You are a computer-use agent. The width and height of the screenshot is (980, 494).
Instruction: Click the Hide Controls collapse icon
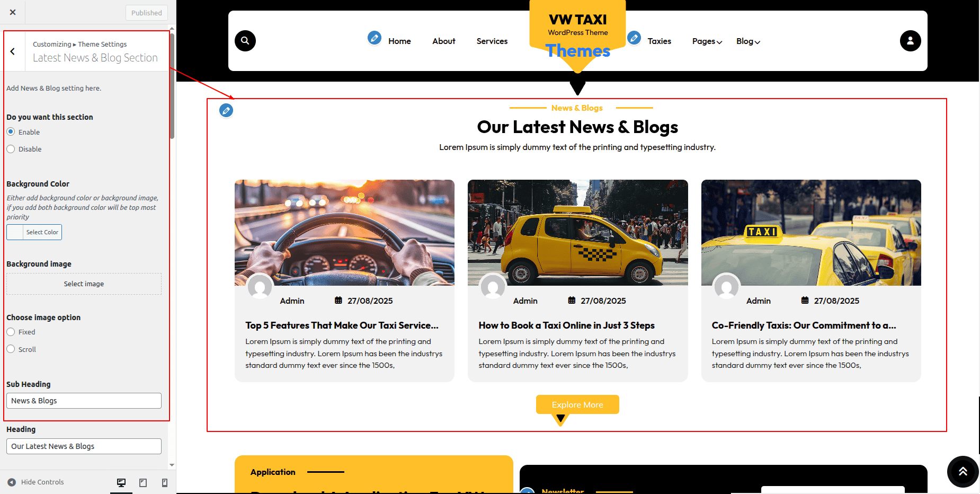click(12, 482)
